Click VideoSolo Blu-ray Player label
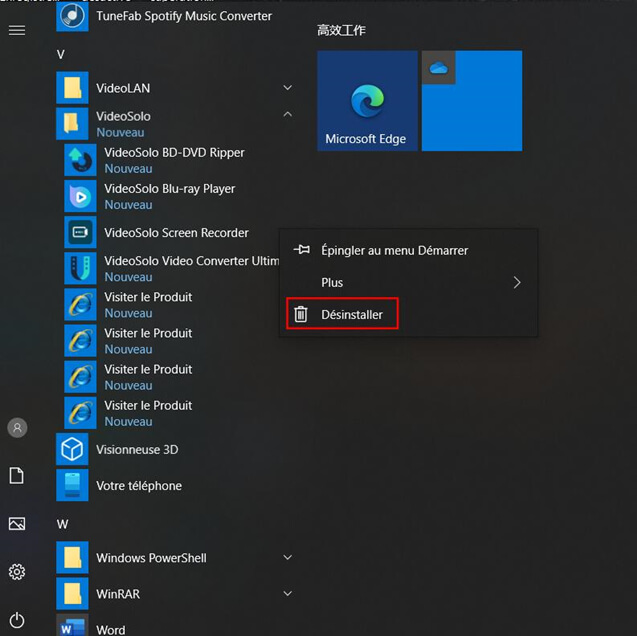637x636 pixels. [x=169, y=189]
